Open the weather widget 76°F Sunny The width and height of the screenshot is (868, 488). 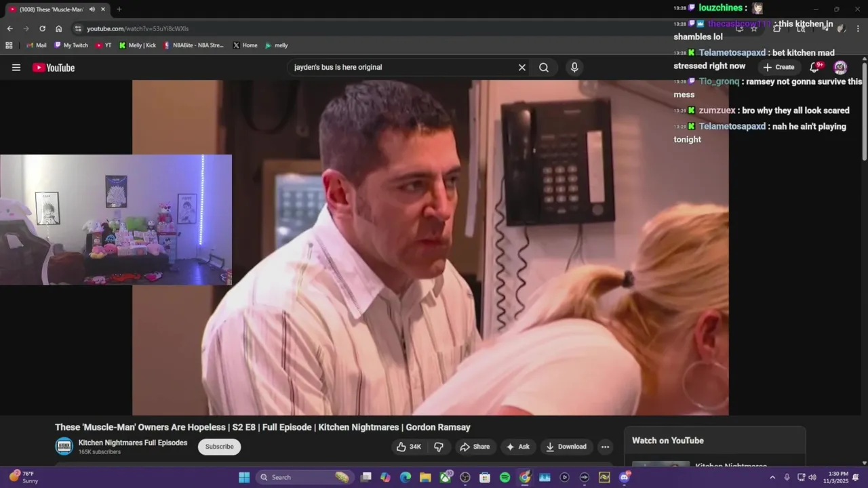pos(24,477)
